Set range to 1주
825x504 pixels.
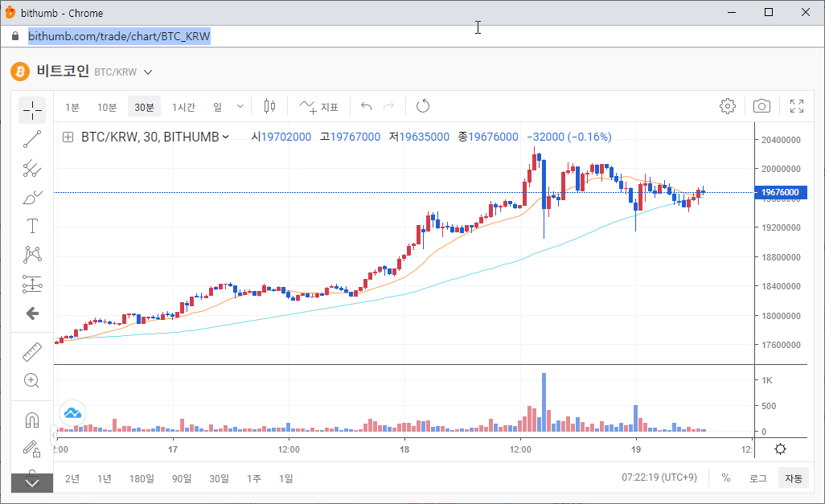point(253,479)
